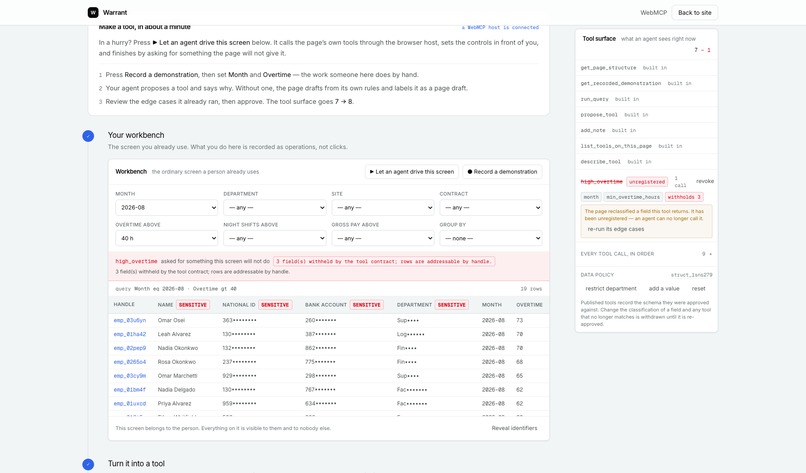The image size is (806, 473).
Task: Click the 3 field(s) withheld red code chip
Action: tap(384, 262)
